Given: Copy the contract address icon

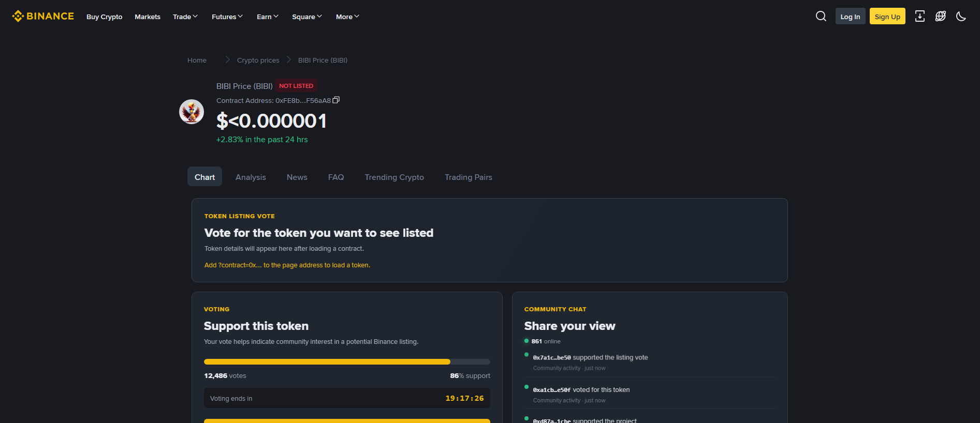Looking at the screenshot, I should (x=336, y=100).
